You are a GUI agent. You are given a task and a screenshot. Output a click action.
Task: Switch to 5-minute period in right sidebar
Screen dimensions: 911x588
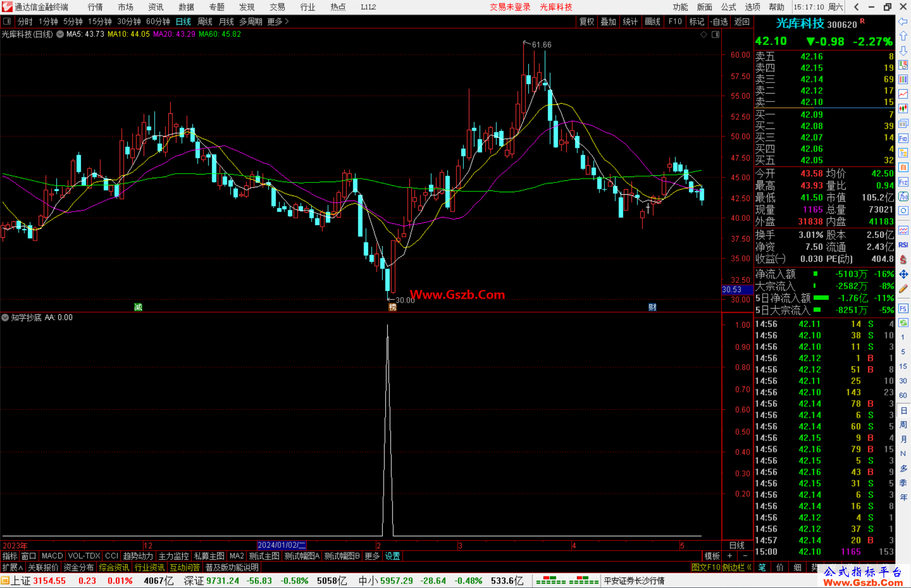tap(903, 352)
